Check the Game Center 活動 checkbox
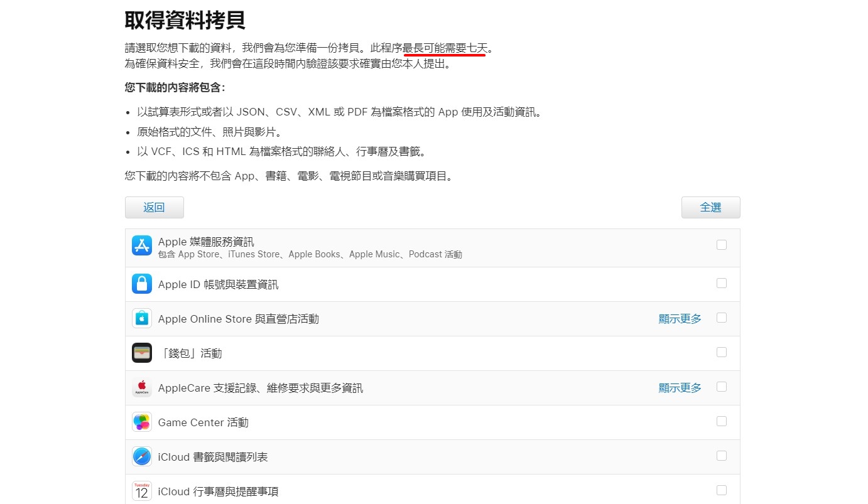Viewport: 868px width, 504px height. pyautogui.click(x=722, y=421)
